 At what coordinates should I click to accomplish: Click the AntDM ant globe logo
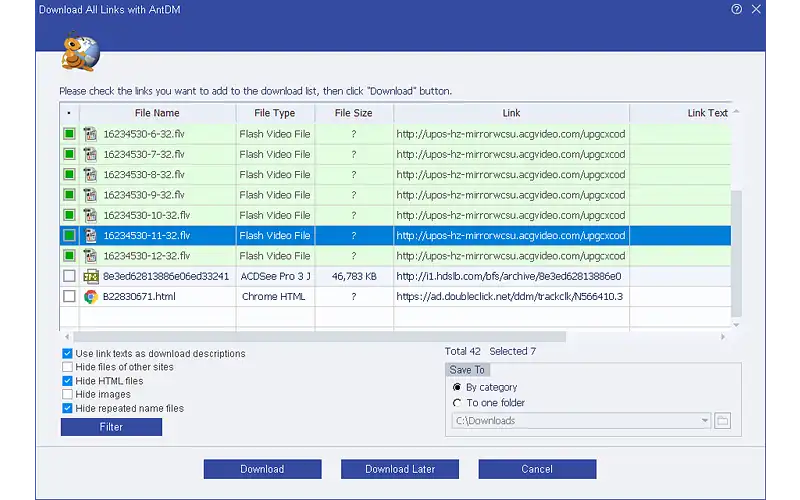coord(81,52)
